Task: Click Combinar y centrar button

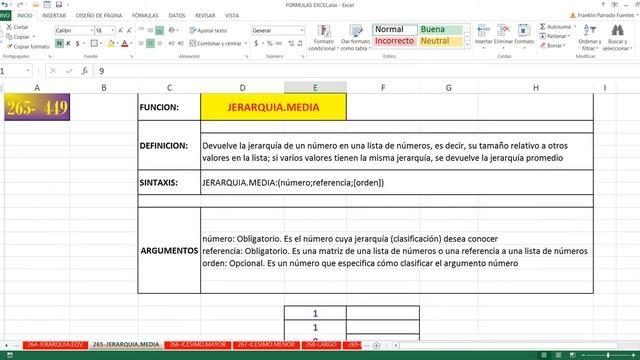Action: 216,43
